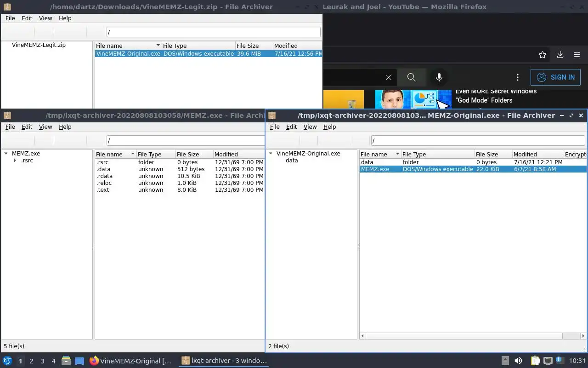Image resolution: width=588 pixels, height=368 pixels.
Task: Click the Encrypted column header
Action: pos(575,154)
